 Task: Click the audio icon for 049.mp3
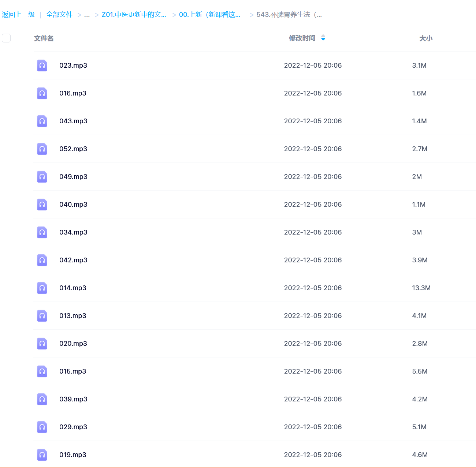(42, 177)
